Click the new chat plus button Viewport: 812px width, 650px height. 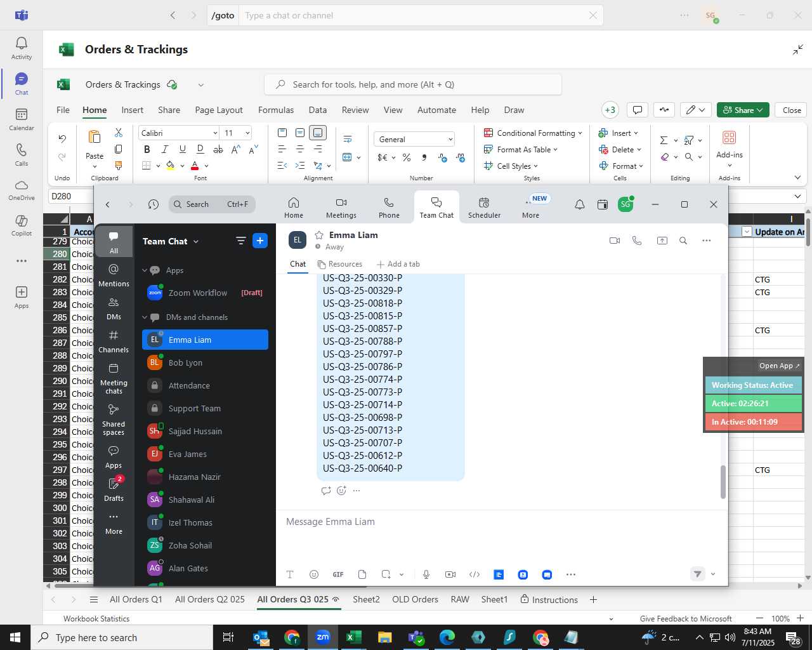coord(260,241)
